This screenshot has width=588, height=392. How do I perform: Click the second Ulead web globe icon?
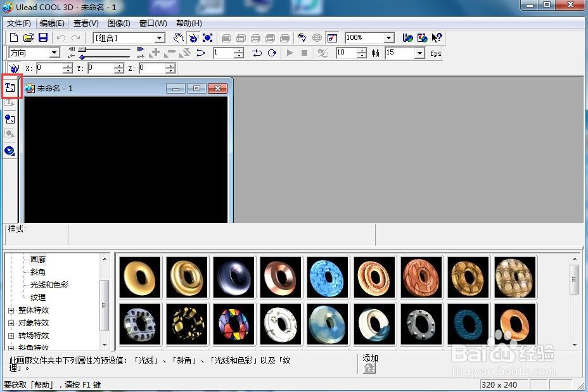tap(422, 37)
